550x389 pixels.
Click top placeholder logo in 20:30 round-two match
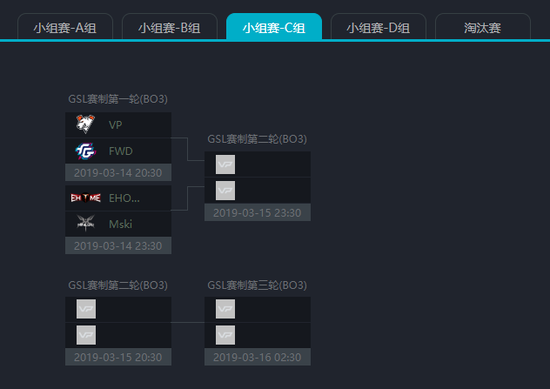pyautogui.click(x=86, y=309)
